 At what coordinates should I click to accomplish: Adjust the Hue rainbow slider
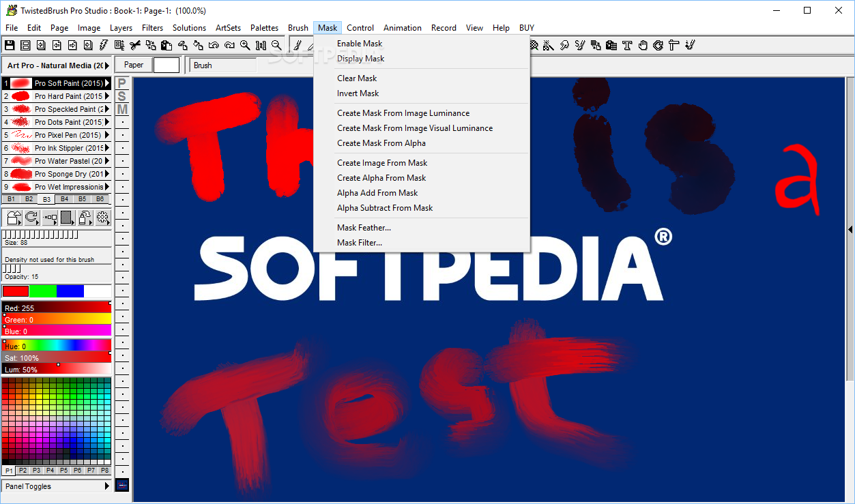coord(57,344)
